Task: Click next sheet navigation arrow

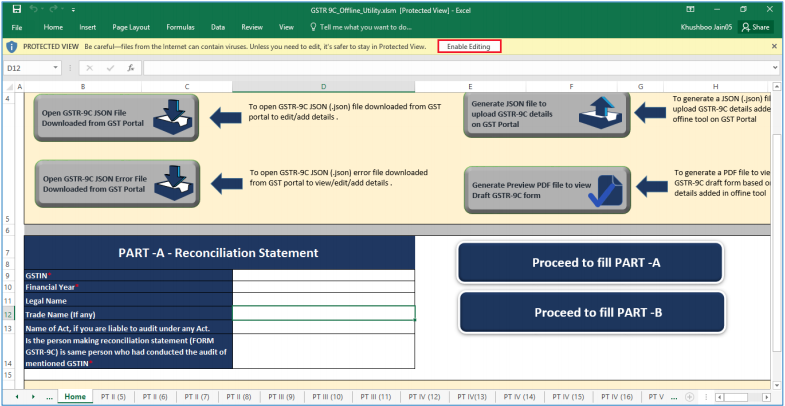Action: tap(33, 396)
